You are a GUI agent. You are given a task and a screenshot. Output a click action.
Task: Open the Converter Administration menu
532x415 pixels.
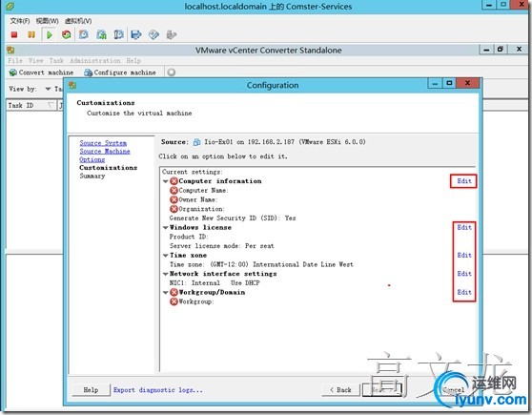point(95,60)
